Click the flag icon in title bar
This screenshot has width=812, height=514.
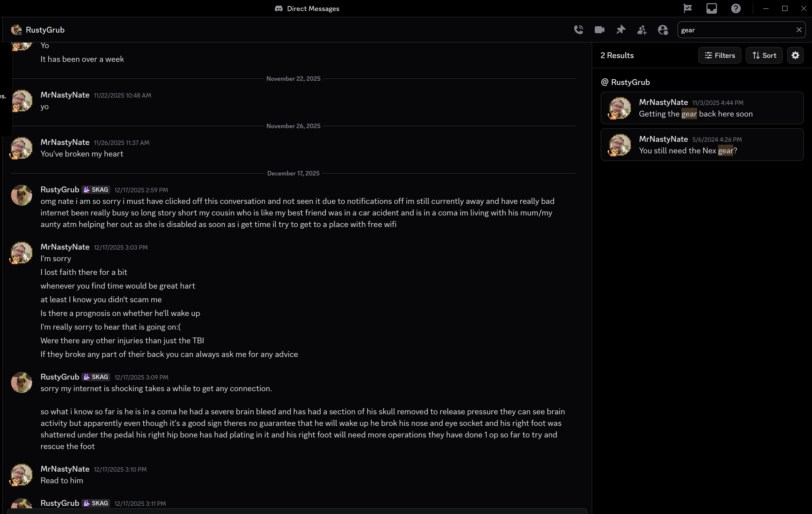pyautogui.click(x=688, y=8)
